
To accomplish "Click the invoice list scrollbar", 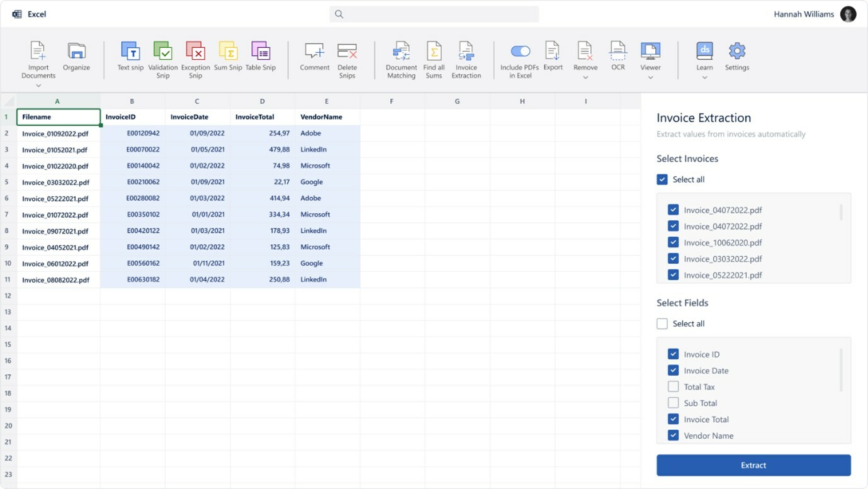I will point(841,211).
